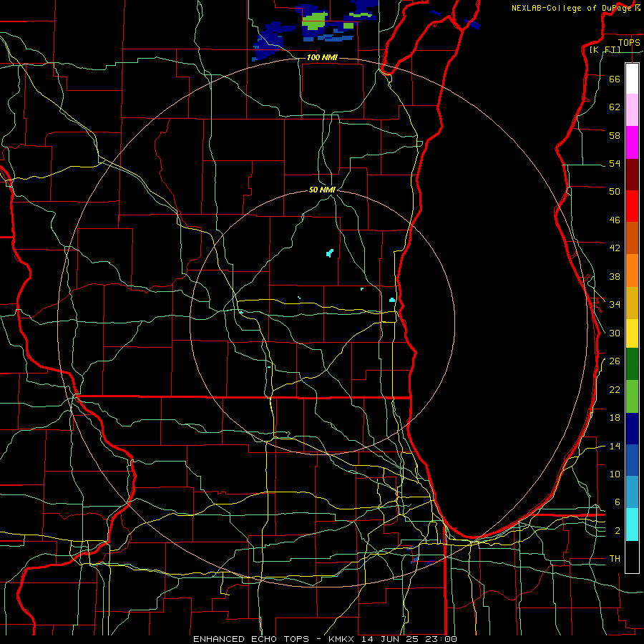Click the legend value '34'
Viewport: 644px width, 644px height.
click(x=615, y=304)
